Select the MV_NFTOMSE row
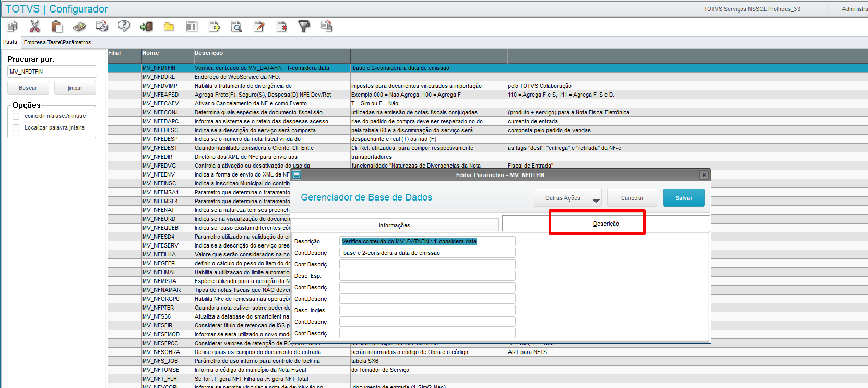Screen dimensions: 868x388 point(487,370)
